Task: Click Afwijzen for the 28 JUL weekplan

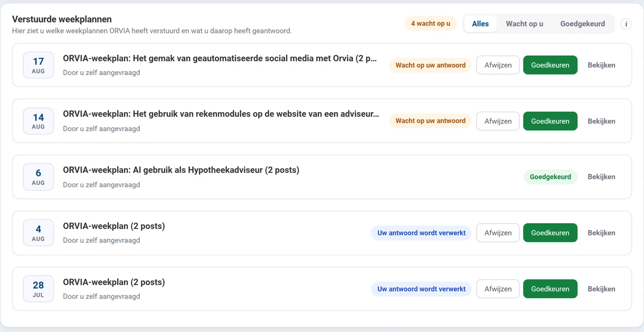Action: (498, 289)
